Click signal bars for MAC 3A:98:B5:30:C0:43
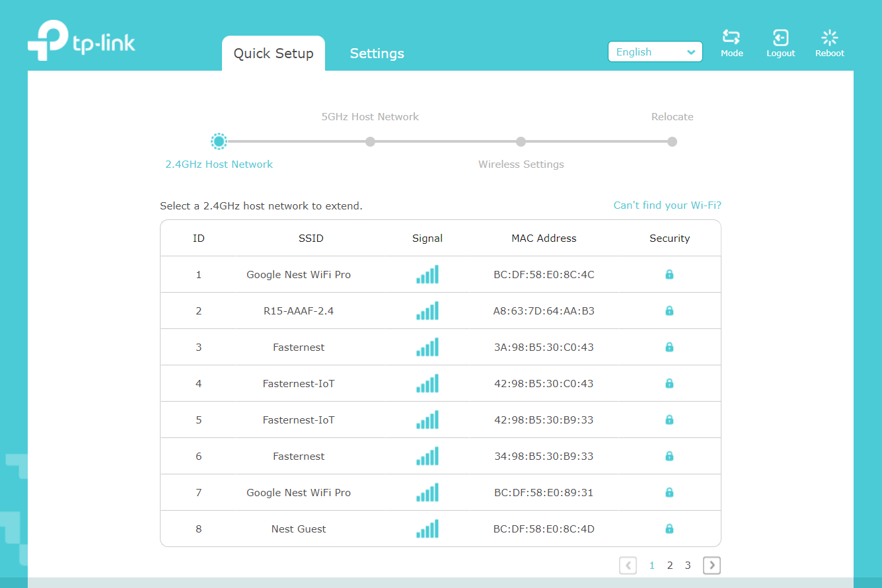Screen dimensions: 882x588 coord(427,347)
